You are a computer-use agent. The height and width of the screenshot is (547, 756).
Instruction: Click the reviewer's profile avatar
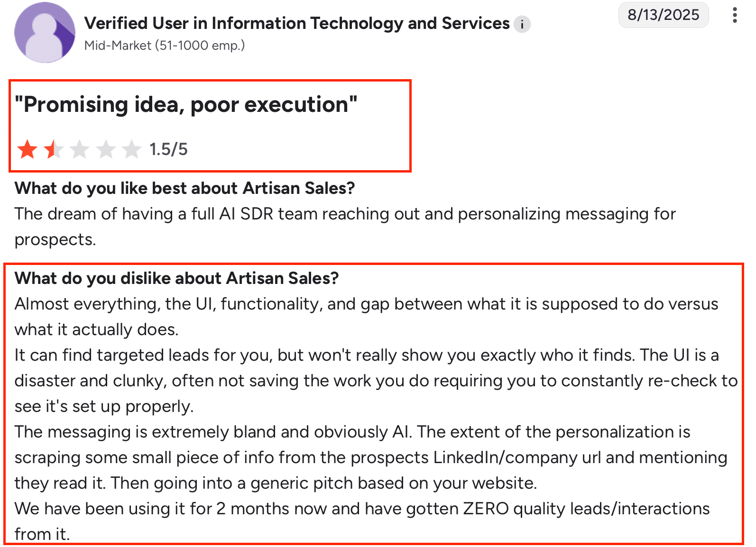pyautogui.click(x=45, y=32)
